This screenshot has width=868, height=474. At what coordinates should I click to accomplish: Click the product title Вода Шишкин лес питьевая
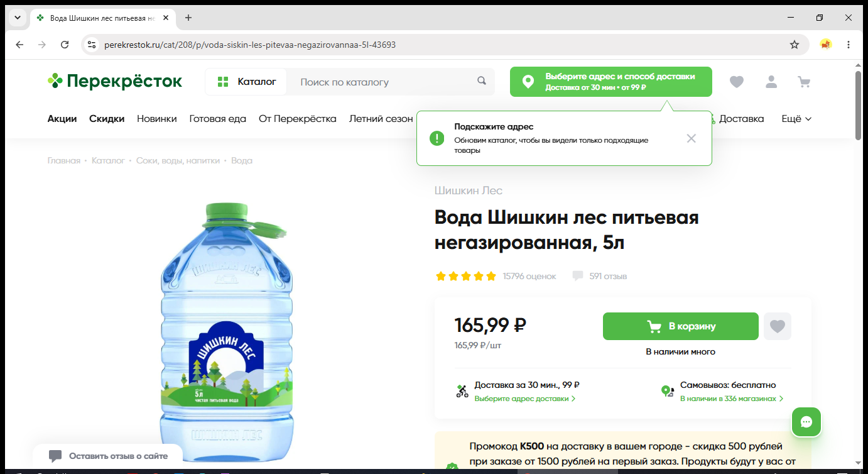[x=567, y=230]
